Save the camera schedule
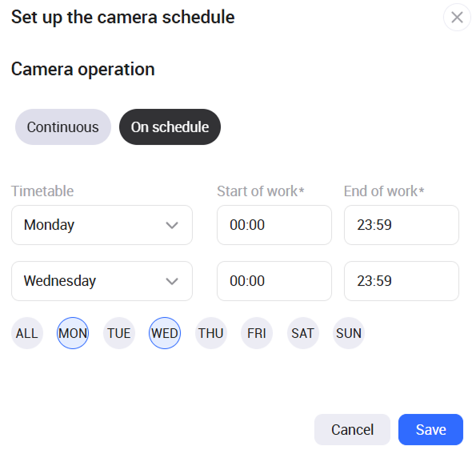 tap(430, 430)
